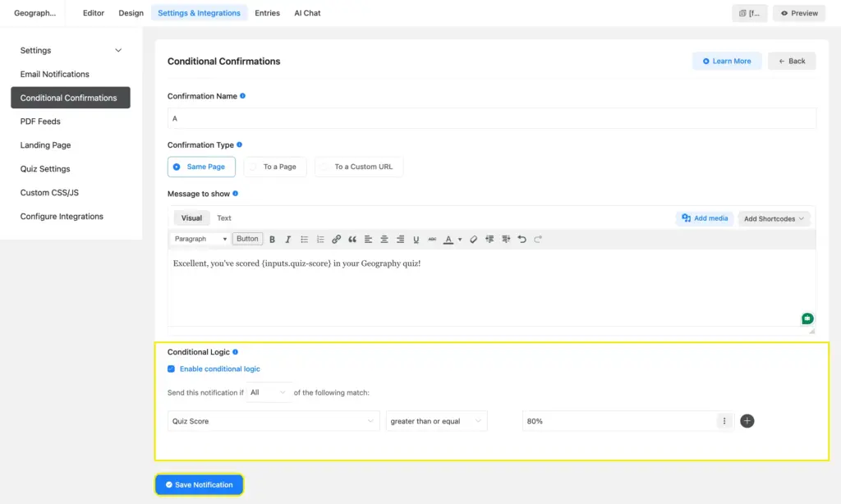This screenshot has height=504, width=841.
Task: Open the All match-type dropdown
Action: 269,392
